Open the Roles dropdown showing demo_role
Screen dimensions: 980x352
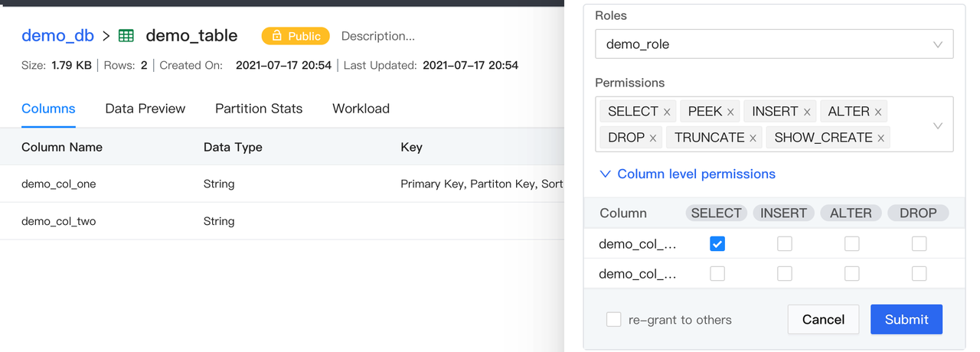[x=773, y=44]
